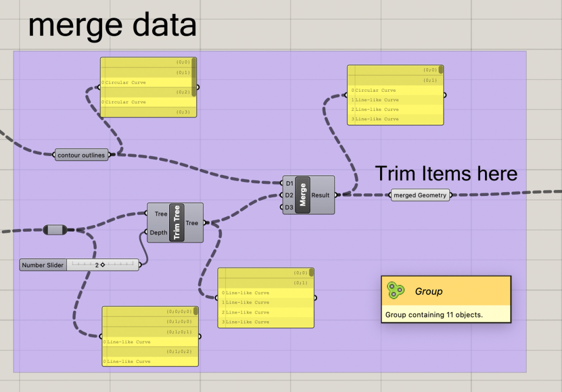Click the Tree output on Trim Tree
Viewport: 562px width, 392px height.
[x=192, y=223]
